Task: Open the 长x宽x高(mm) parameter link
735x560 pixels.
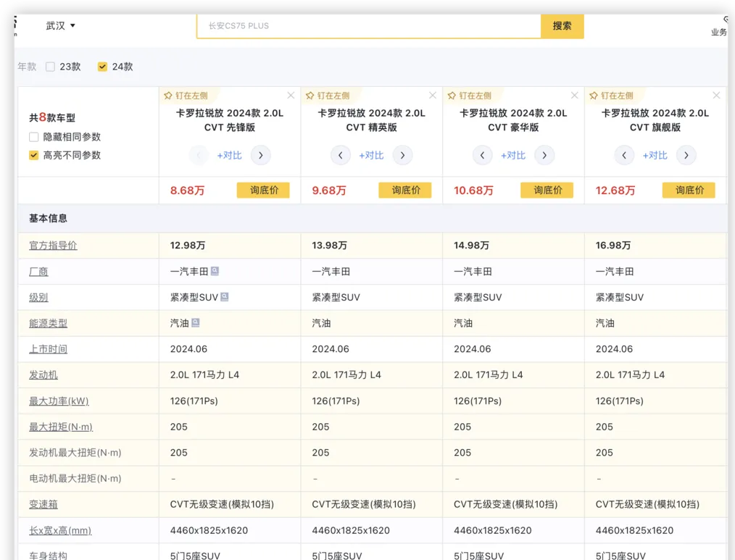Action: pyautogui.click(x=60, y=530)
